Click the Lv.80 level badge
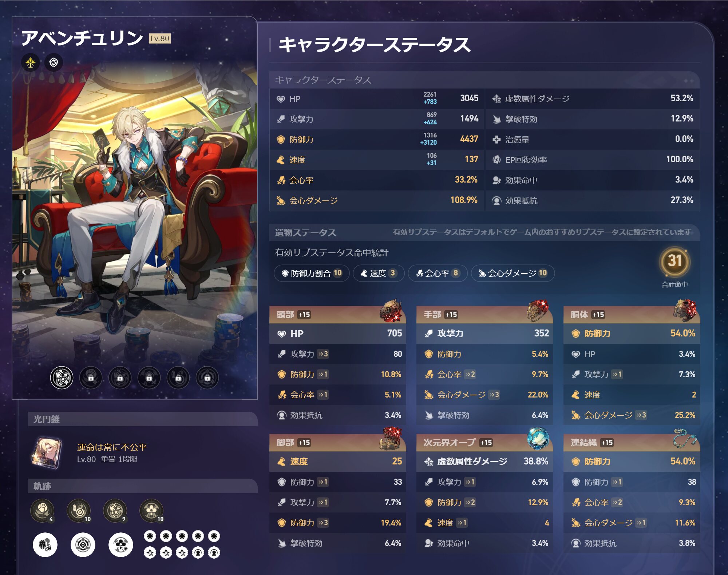Screen dimensions: 728x575 [160, 39]
